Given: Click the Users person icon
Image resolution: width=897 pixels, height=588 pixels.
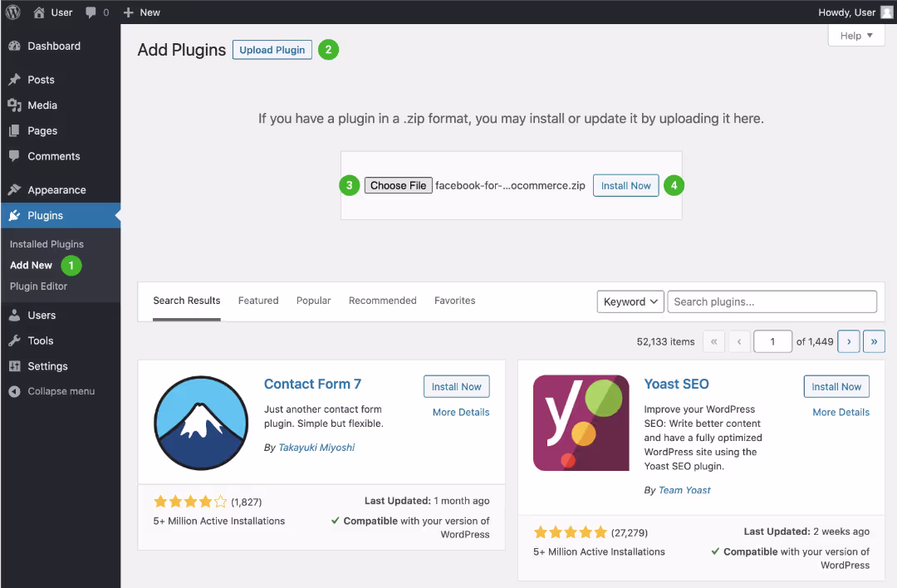Looking at the screenshot, I should 15,315.
